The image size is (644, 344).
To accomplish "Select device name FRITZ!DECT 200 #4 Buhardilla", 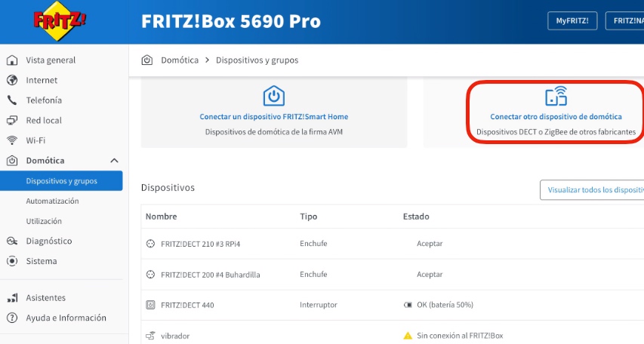I will 211,275.
